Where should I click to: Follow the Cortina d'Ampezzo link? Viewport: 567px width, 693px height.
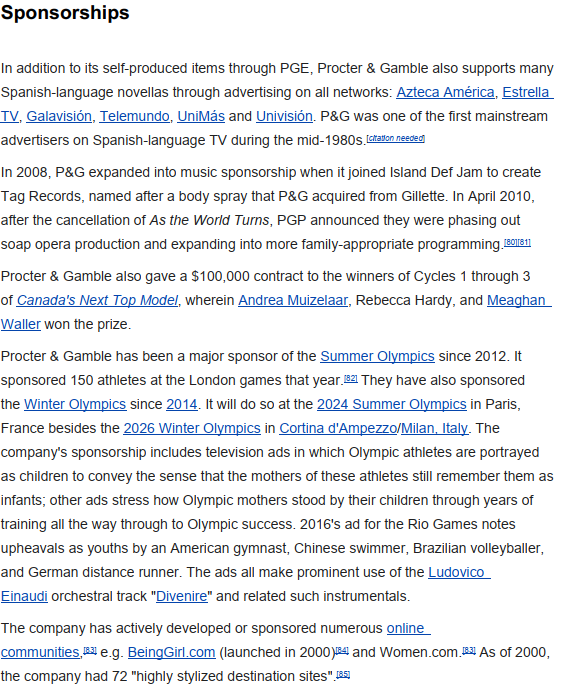click(338, 428)
